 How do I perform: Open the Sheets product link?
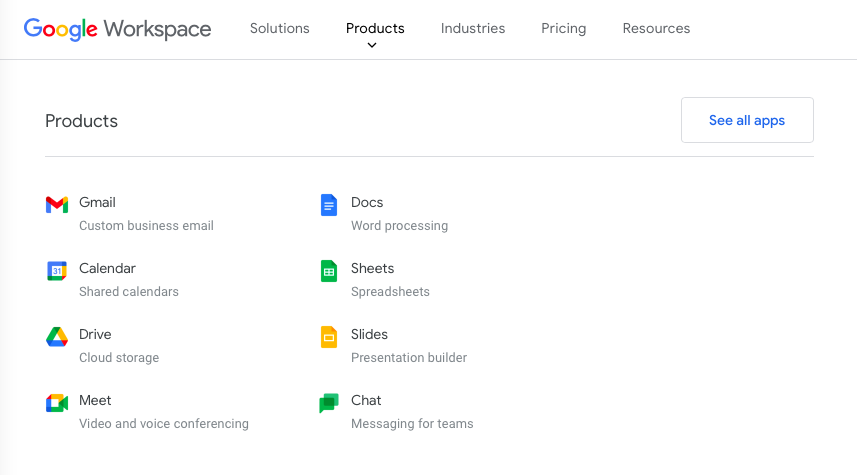[x=372, y=268]
